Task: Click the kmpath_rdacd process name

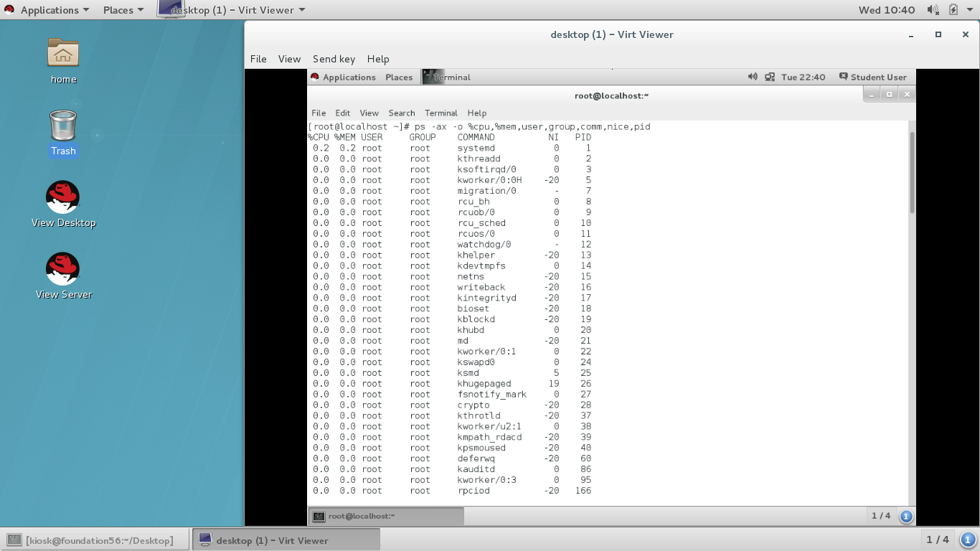Action: click(x=489, y=437)
